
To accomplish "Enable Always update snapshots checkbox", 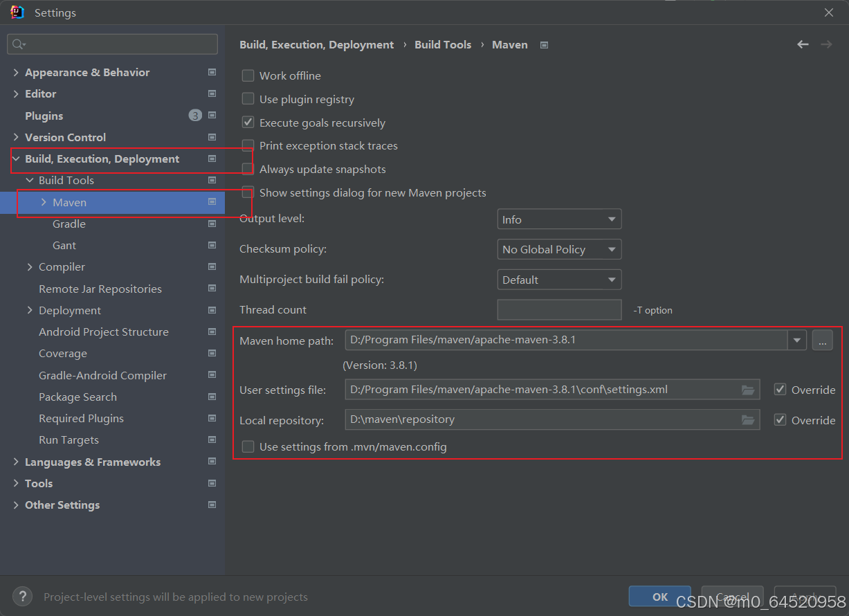I will click(248, 169).
